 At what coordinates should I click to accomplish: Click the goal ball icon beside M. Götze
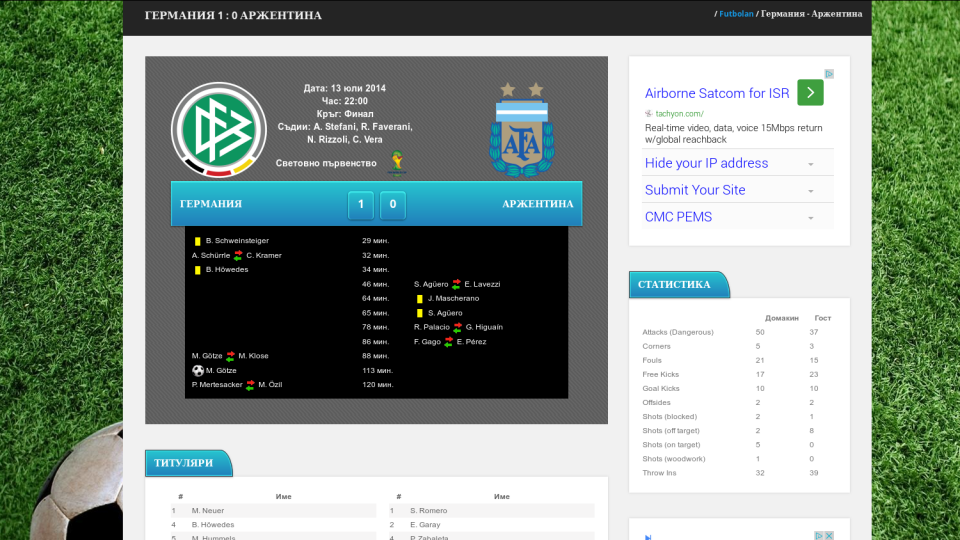(x=198, y=370)
